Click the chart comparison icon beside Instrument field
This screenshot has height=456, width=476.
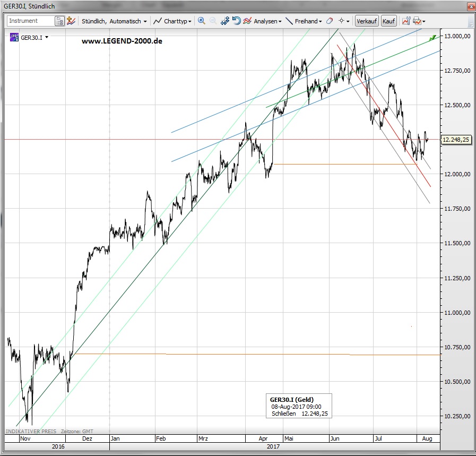(71, 21)
